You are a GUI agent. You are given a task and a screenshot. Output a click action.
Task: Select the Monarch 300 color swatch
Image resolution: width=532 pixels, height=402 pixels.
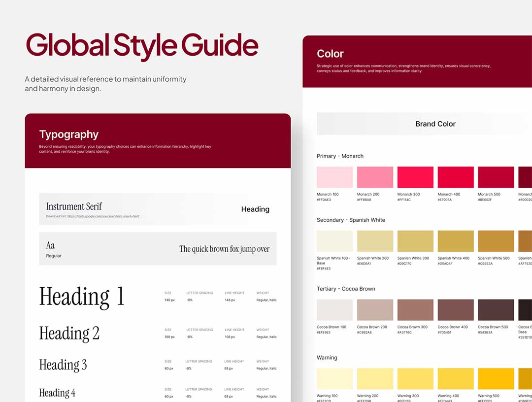point(415,177)
